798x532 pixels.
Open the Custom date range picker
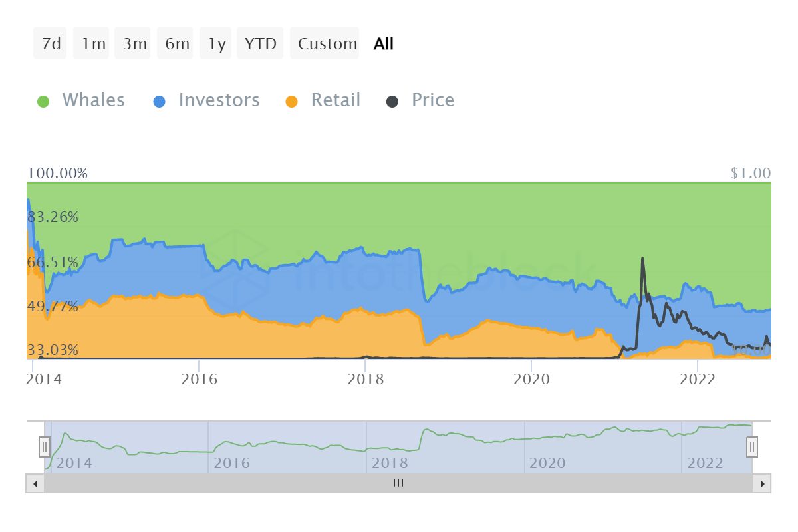tap(327, 44)
